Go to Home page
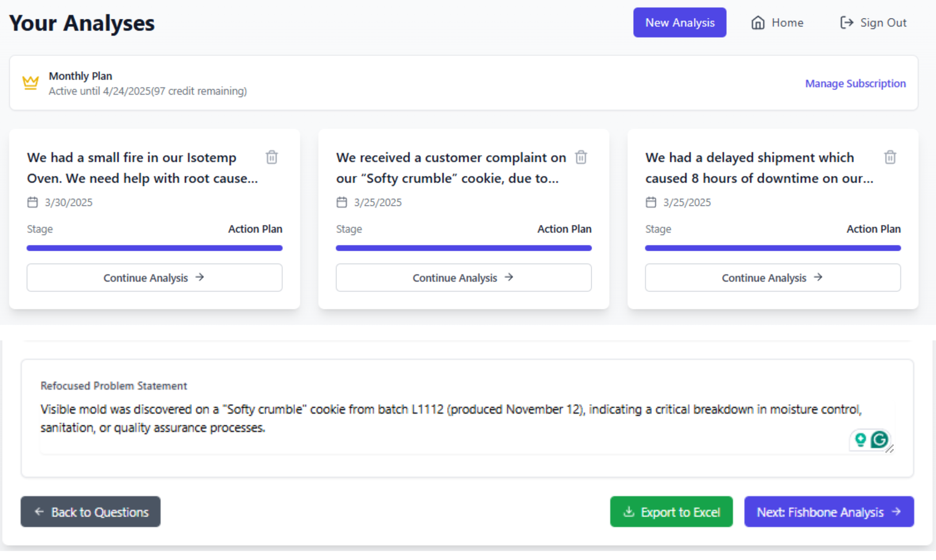936x560 pixels. tap(777, 23)
